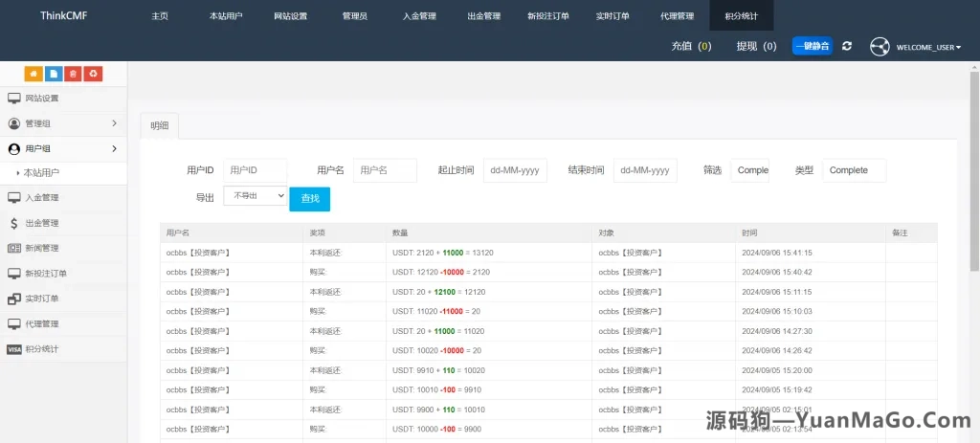
Task: Open 代理管理 in the top navigation
Action: (677, 16)
